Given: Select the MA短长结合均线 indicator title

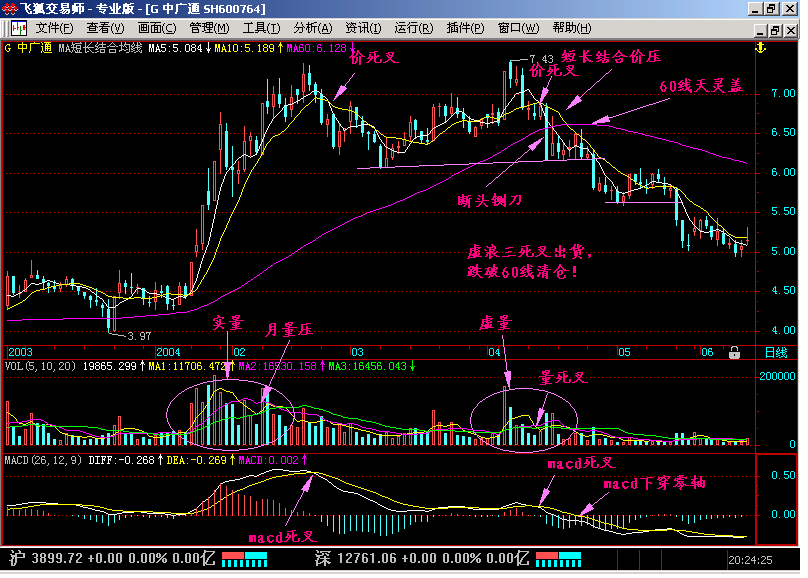Looking at the screenshot, I should [101, 47].
